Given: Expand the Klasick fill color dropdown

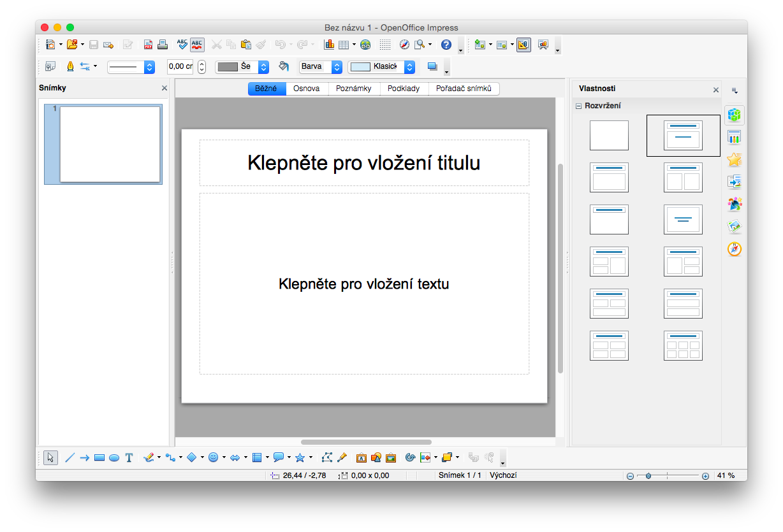Looking at the screenshot, I should point(409,66).
